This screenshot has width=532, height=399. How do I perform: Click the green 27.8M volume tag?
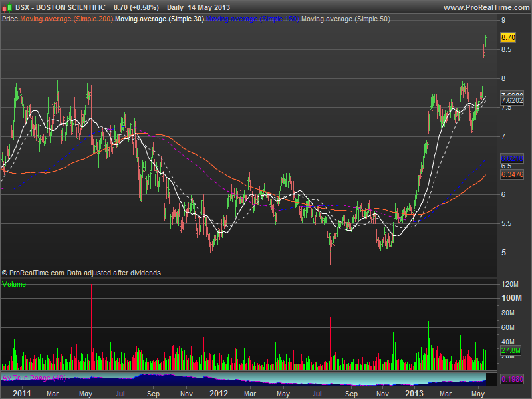511,350
